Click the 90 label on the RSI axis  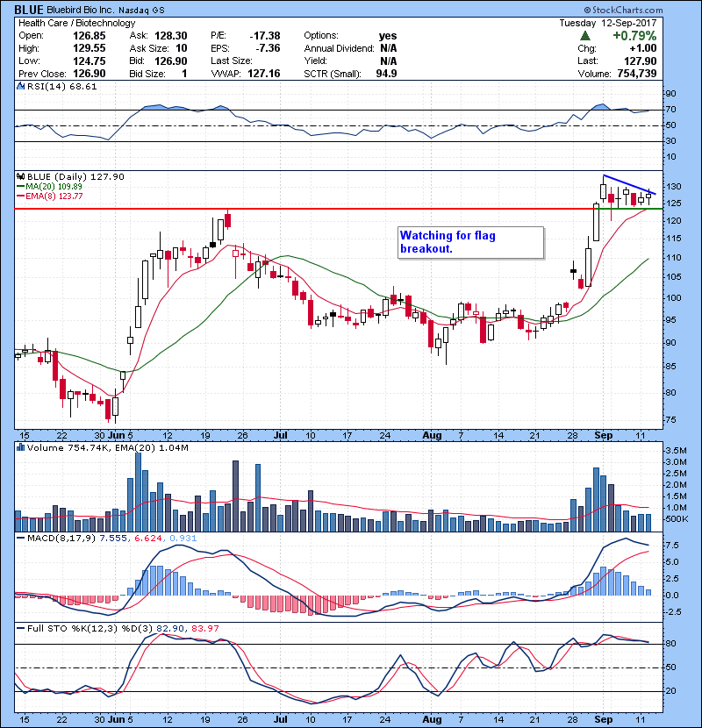(671, 94)
